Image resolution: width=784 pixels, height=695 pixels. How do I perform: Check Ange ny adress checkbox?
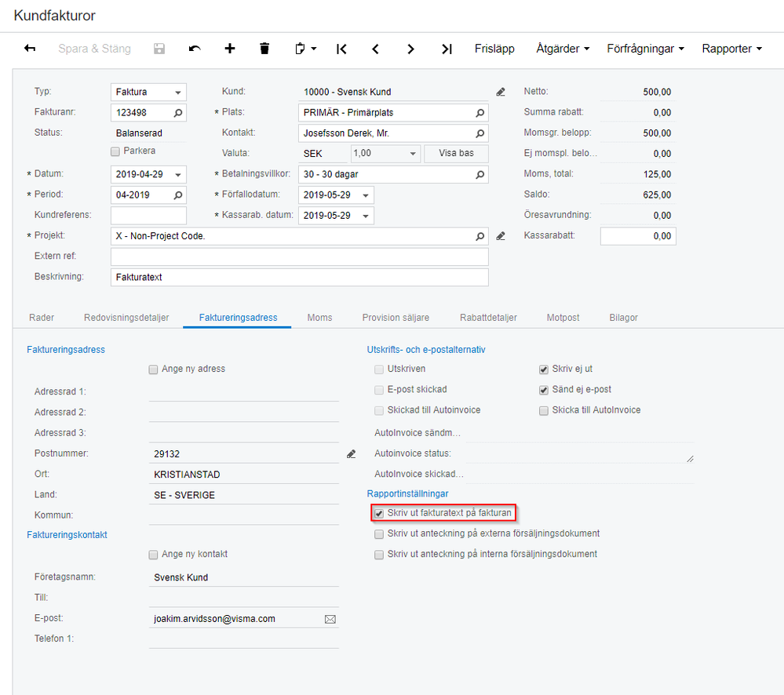[153, 369]
